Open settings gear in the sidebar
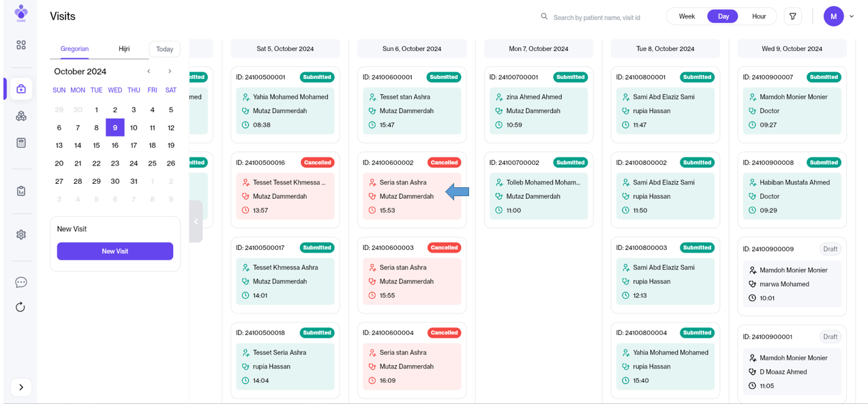868x410 pixels. click(21, 234)
